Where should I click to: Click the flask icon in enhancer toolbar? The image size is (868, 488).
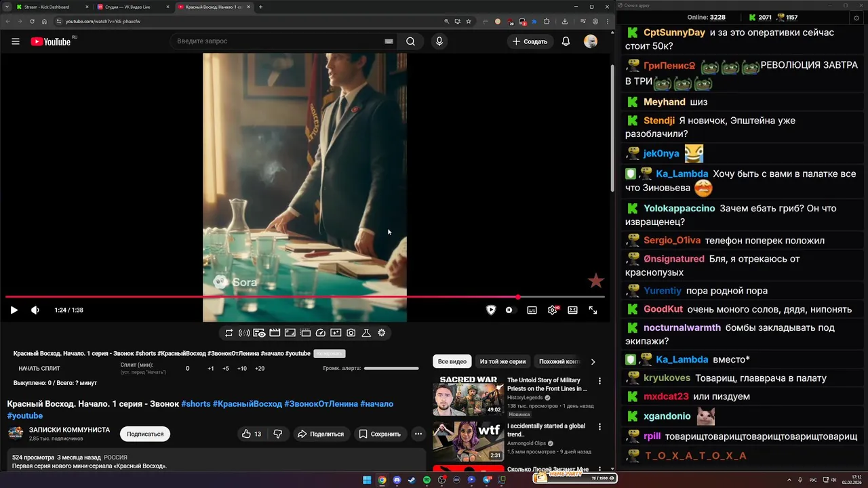[366, 333]
